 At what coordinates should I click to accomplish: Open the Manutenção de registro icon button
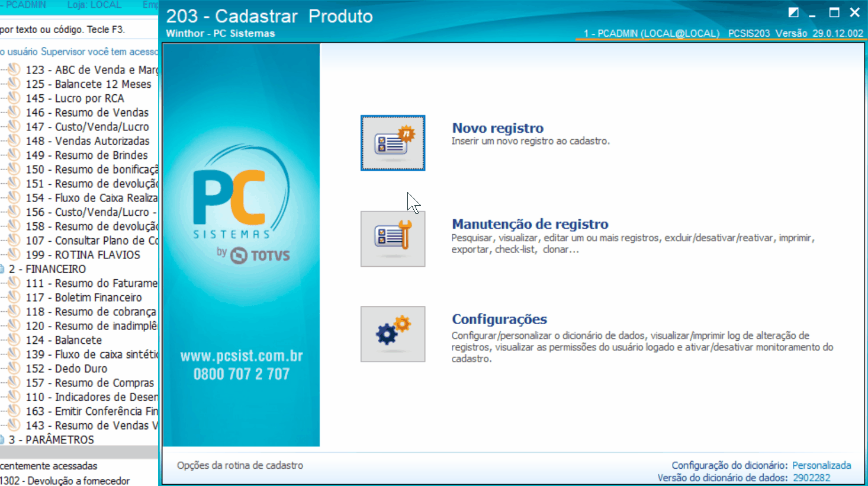point(393,239)
